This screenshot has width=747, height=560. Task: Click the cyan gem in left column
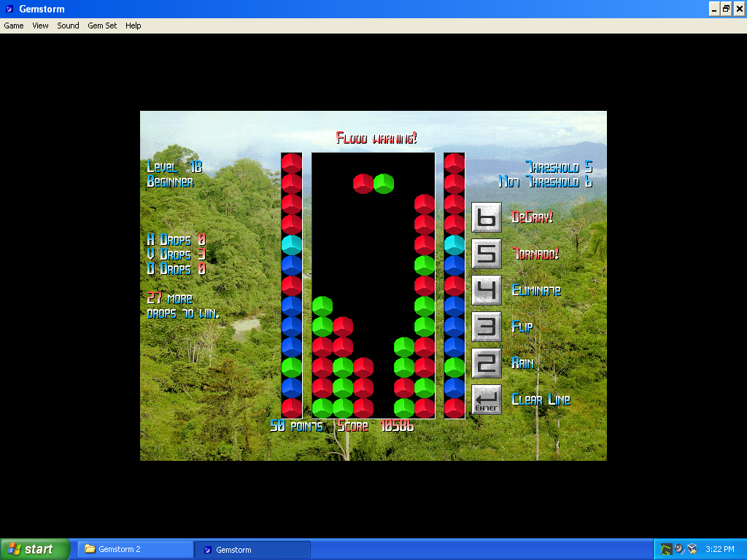coord(292,245)
